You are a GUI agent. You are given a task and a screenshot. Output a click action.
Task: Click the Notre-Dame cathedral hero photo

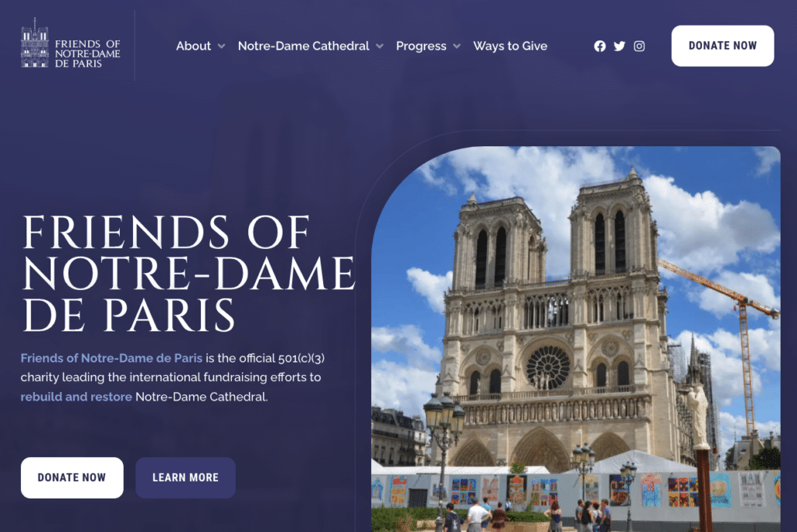coord(575,339)
